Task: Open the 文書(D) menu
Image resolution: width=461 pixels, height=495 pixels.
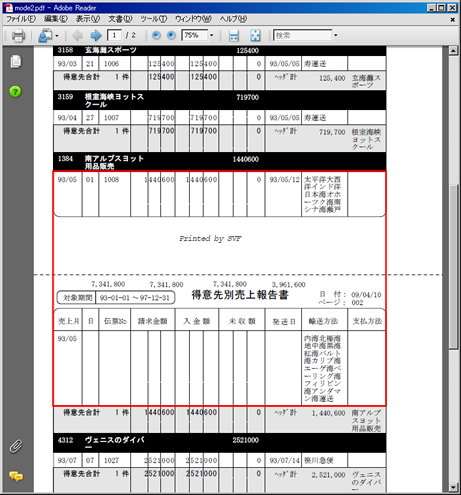Action: [x=120, y=19]
